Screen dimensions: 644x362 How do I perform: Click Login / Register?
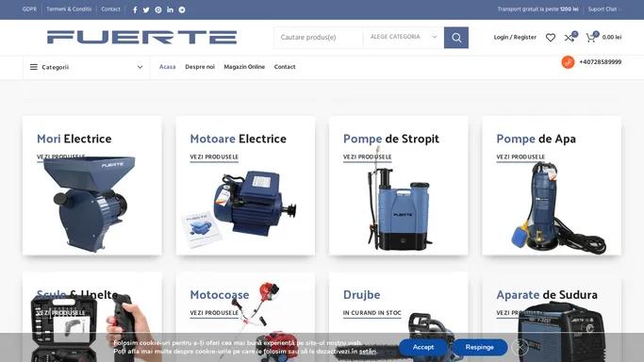(515, 38)
